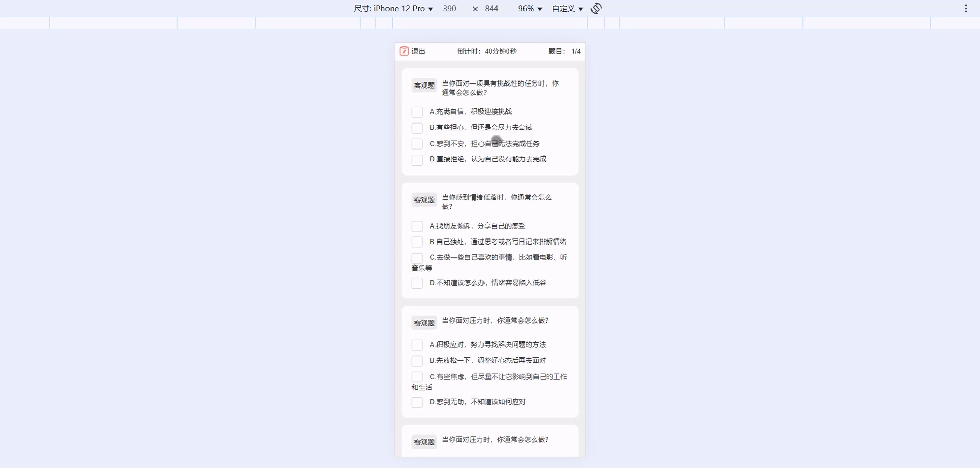Check option D.感到无助，不知道该如何应对

[x=417, y=402]
